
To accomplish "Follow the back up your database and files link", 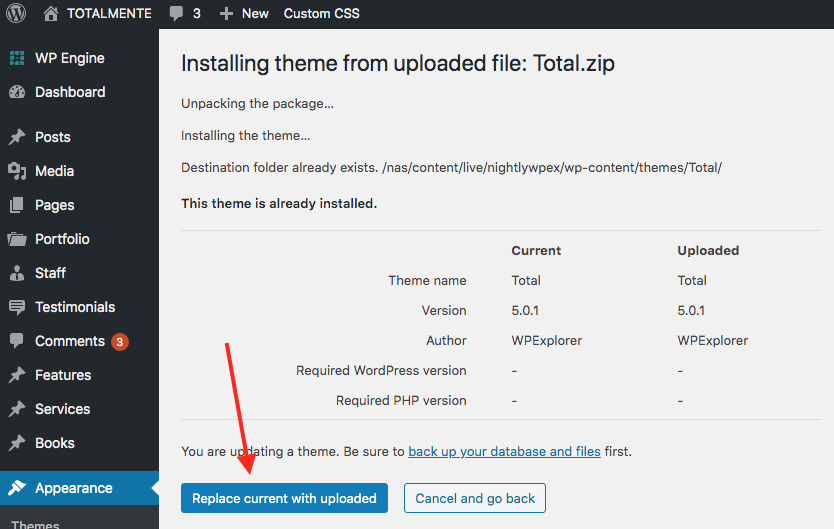I will pos(504,451).
